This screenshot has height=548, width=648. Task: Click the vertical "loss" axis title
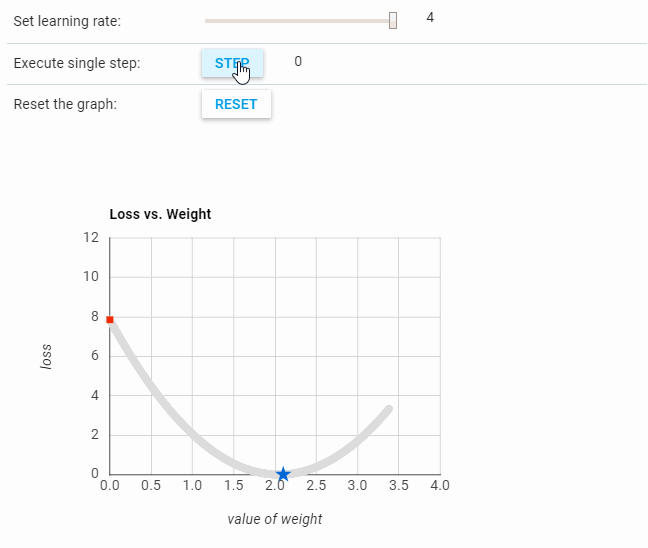point(46,357)
